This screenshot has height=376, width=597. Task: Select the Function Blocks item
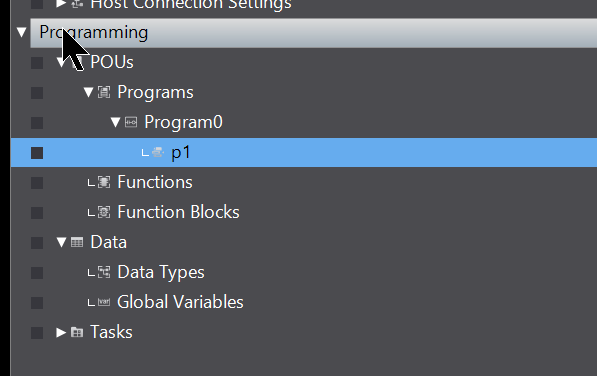point(178,212)
